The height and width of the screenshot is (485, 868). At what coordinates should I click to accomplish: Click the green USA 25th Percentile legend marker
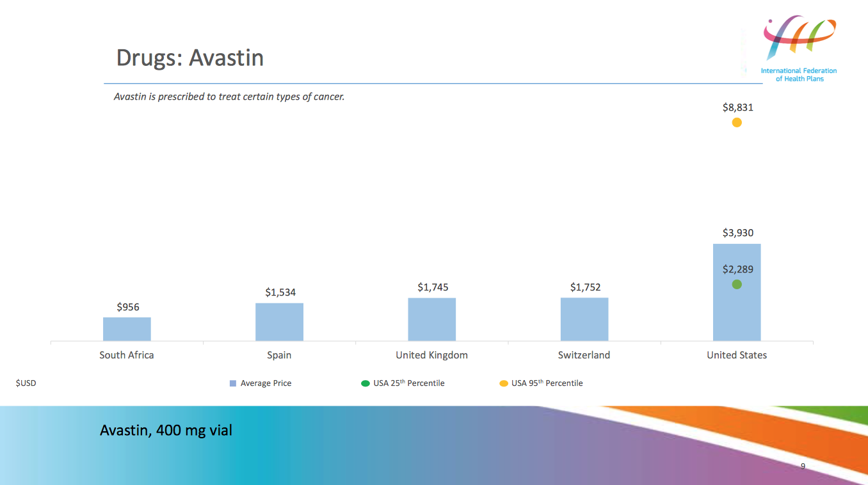pyautogui.click(x=366, y=383)
